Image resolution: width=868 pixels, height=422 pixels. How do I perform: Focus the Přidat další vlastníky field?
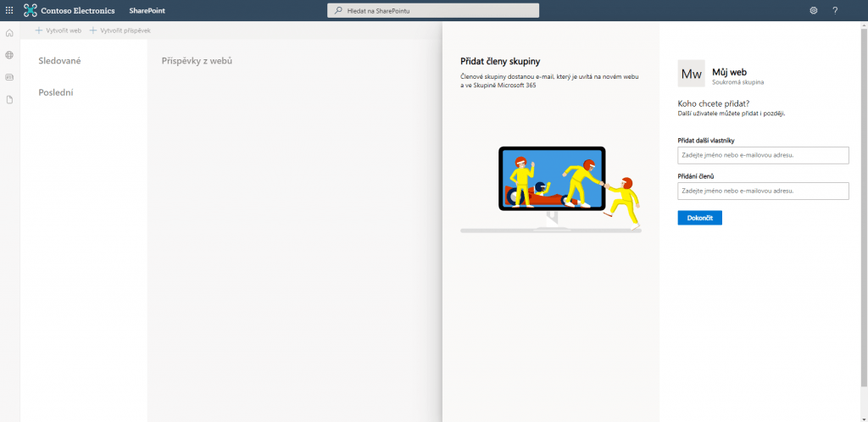[763, 155]
